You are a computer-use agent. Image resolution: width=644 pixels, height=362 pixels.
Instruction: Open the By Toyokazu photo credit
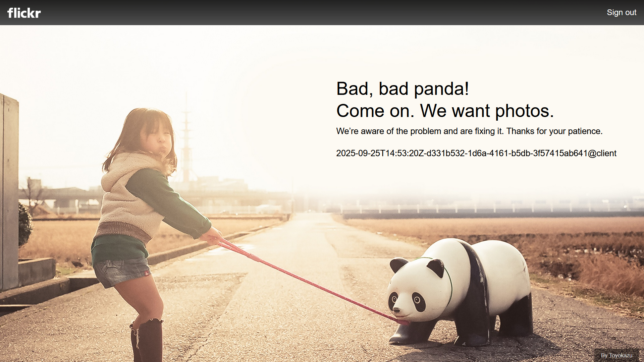click(616, 355)
